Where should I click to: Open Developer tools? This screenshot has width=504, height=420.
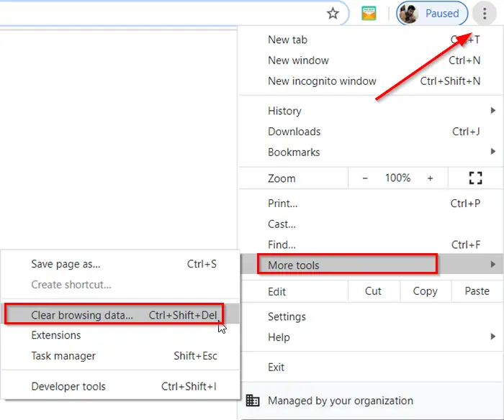pyautogui.click(x=121, y=386)
